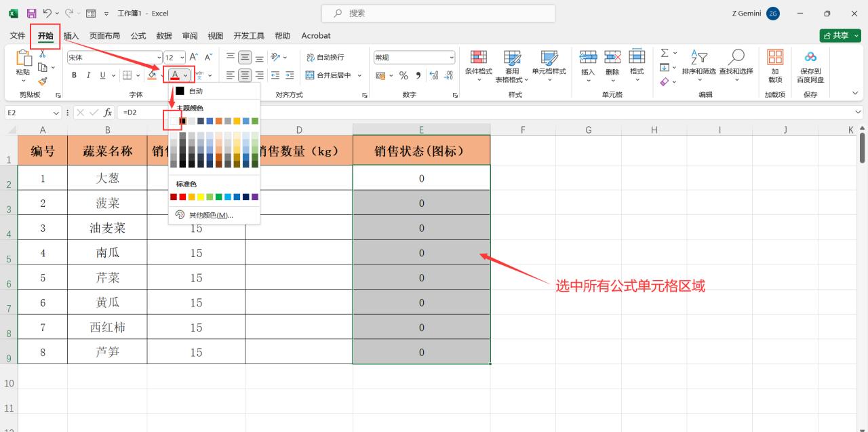Click the ZG account avatar
Viewport: 868px width, 432px height.
coord(773,13)
